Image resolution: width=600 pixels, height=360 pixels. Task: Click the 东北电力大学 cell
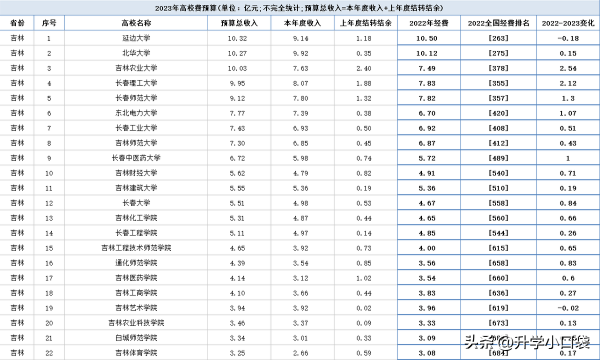[136, 113]
